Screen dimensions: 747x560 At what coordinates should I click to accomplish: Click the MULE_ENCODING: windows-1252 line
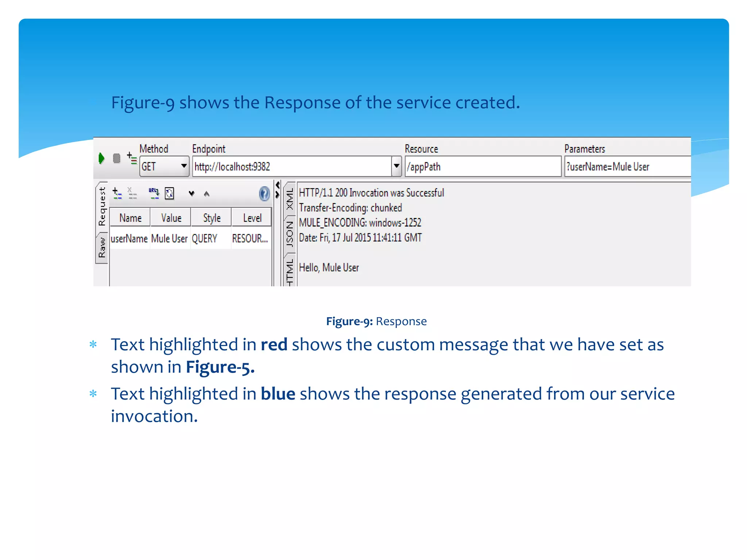[x=360, y=223]
